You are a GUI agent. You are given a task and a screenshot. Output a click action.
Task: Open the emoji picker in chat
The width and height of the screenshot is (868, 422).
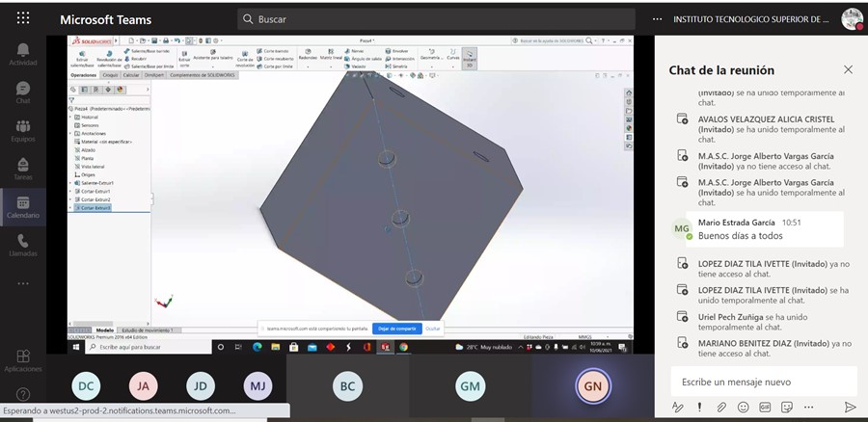point(743,408)
